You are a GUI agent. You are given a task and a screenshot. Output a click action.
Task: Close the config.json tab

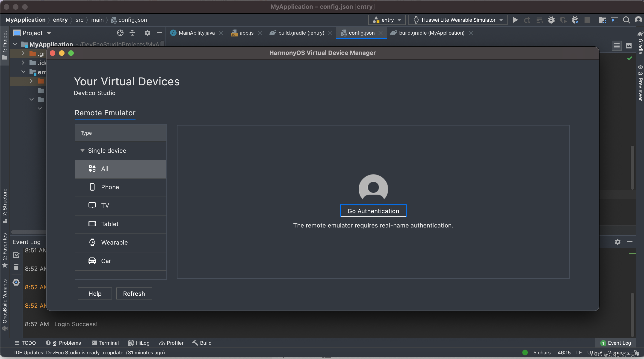pyautogui.click(x=381, y=33)
